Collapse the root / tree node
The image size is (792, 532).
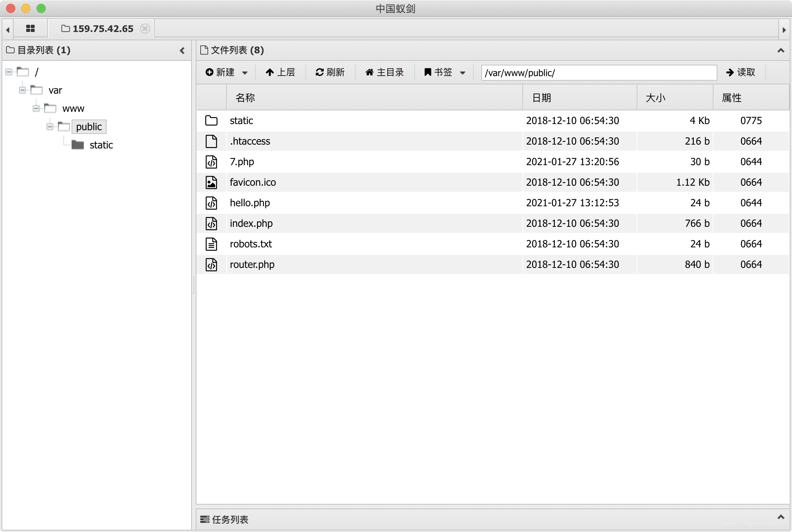pyautogui.click(x=9, y=72)
